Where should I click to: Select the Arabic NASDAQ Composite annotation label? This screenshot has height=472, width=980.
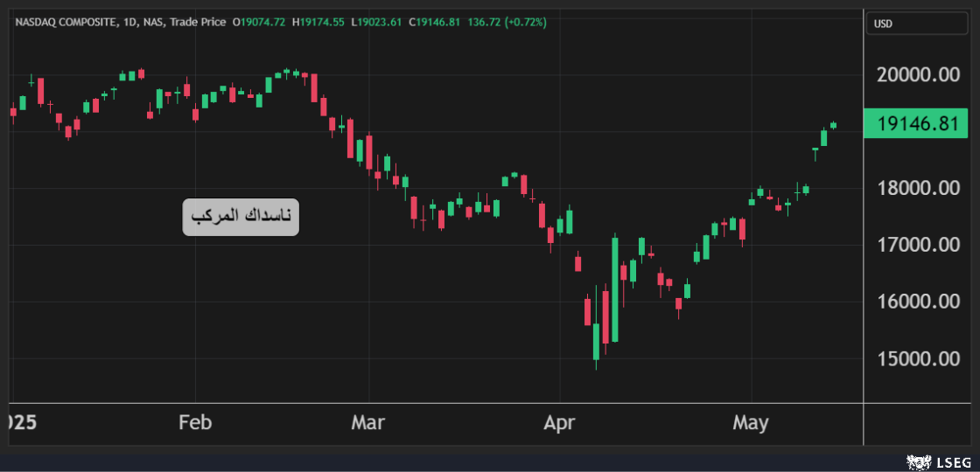[241, 217]
